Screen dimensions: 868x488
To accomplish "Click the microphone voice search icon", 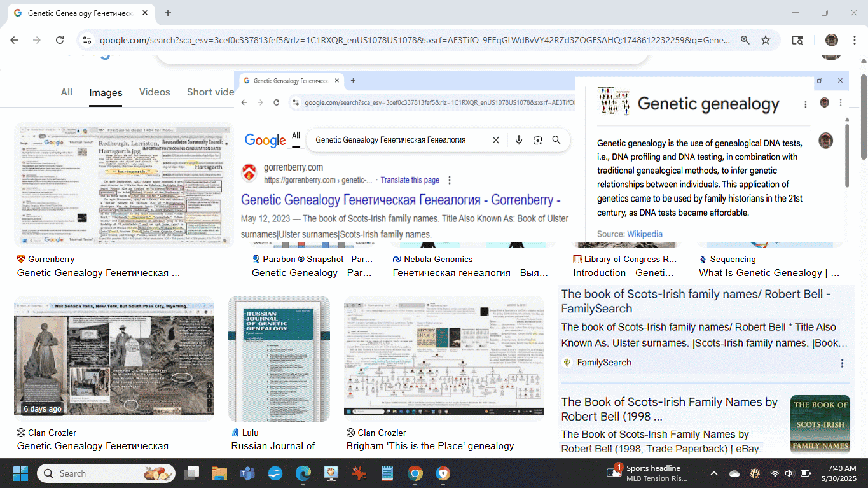I will tap(519, 140).
